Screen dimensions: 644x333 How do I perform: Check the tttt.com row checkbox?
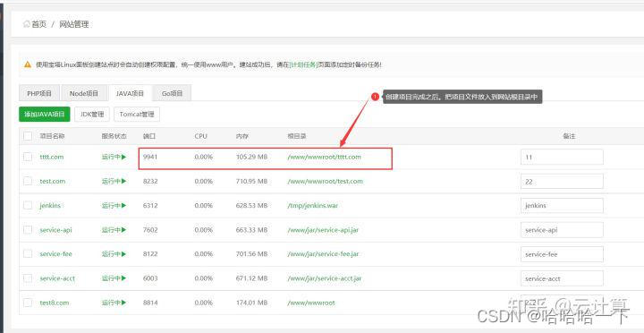click(28, 157)
